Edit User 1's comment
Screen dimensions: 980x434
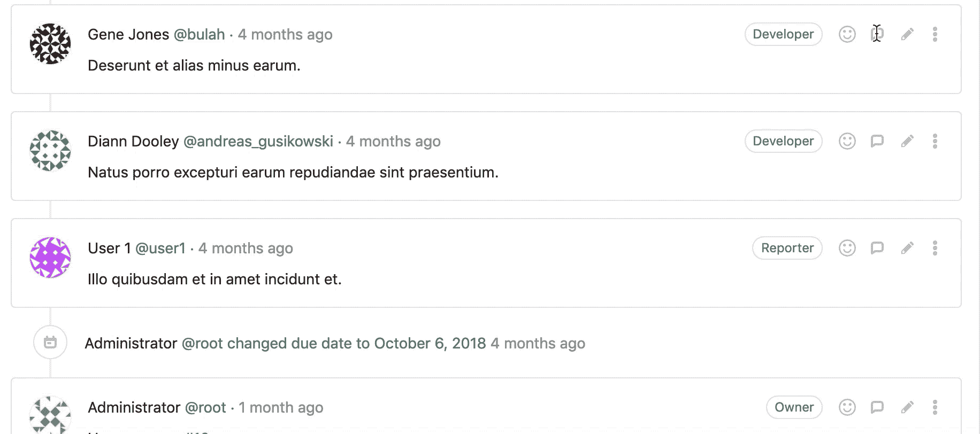coord(907,248)
